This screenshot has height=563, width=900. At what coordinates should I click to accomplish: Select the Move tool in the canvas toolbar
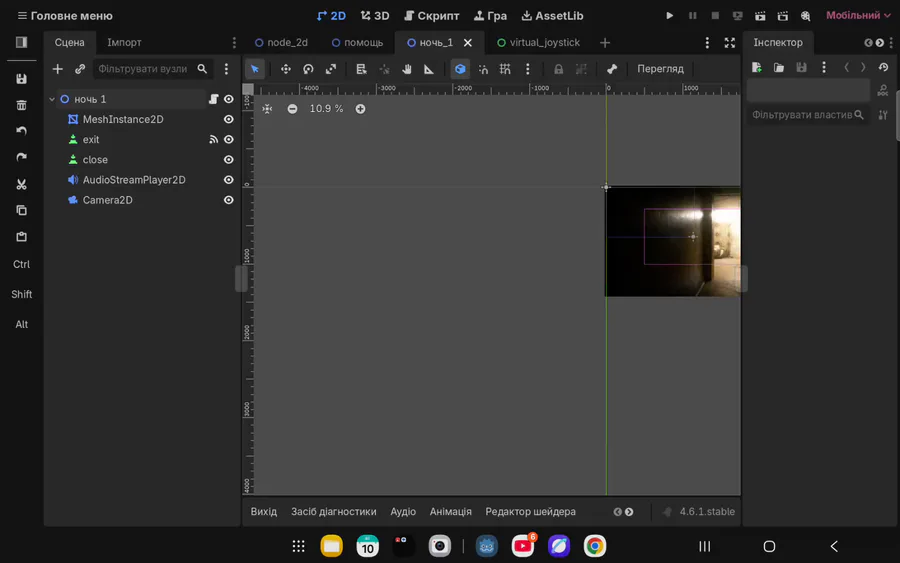(286, 69)
